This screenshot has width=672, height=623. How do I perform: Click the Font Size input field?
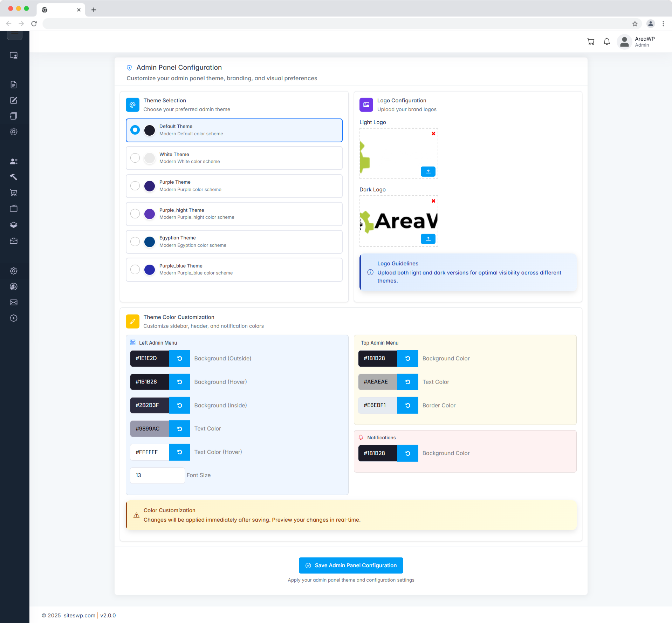pos(157,475)
